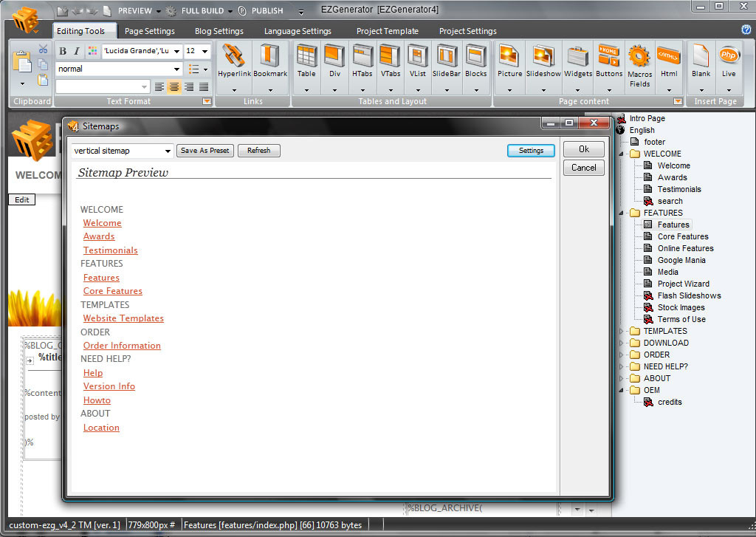Insert a Picture
The width and height of the screenshot is (756, 537).
click(x=509, y=61)
